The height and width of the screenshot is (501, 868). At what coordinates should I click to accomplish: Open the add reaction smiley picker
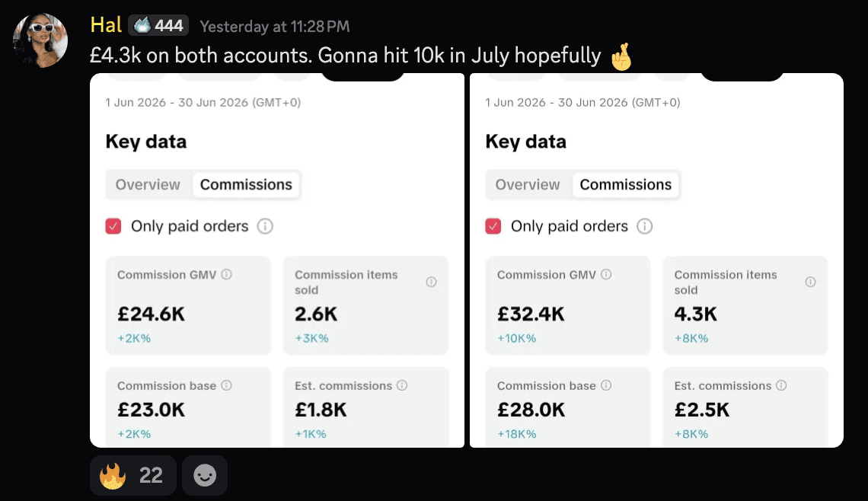tap(205, 475)
